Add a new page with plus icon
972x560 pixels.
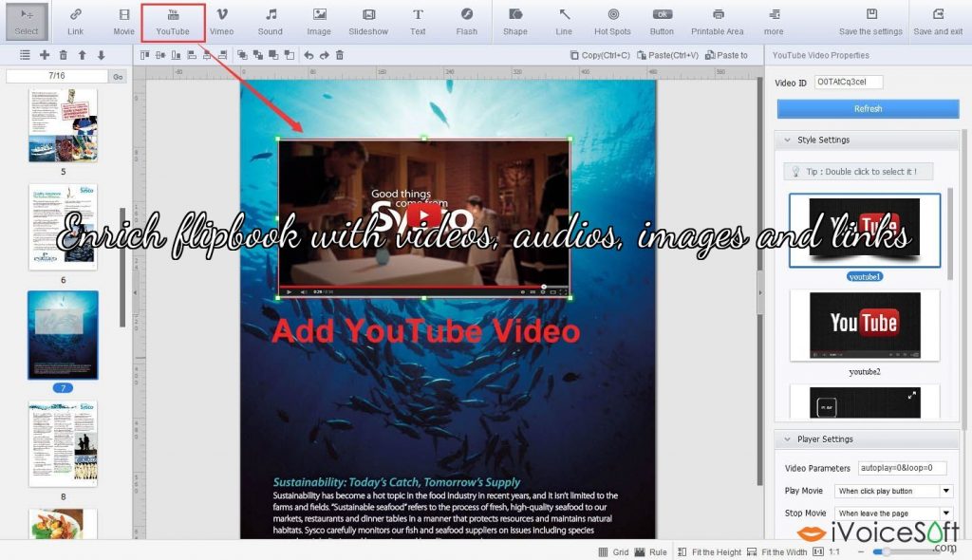[x=45, y=55]
